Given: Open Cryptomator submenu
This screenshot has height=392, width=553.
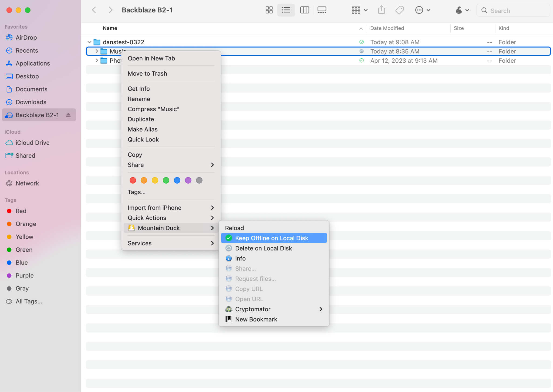Looking at the screenshot, I should 274,309.
